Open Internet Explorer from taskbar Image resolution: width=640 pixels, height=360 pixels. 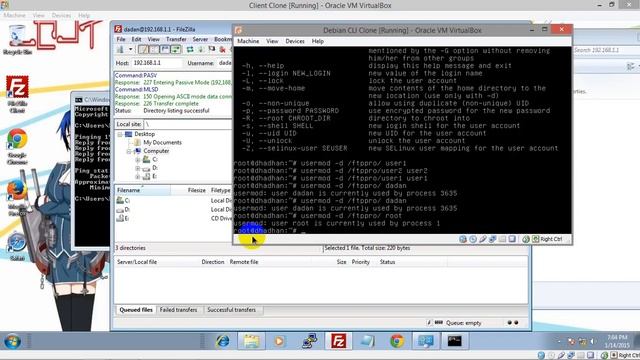click(x=223, y=341)
